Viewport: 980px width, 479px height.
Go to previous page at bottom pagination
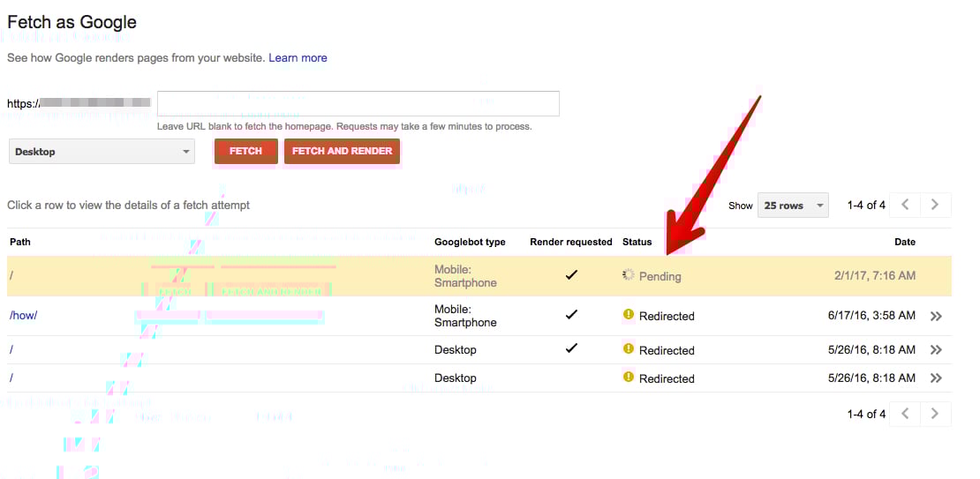click(905, 414)
